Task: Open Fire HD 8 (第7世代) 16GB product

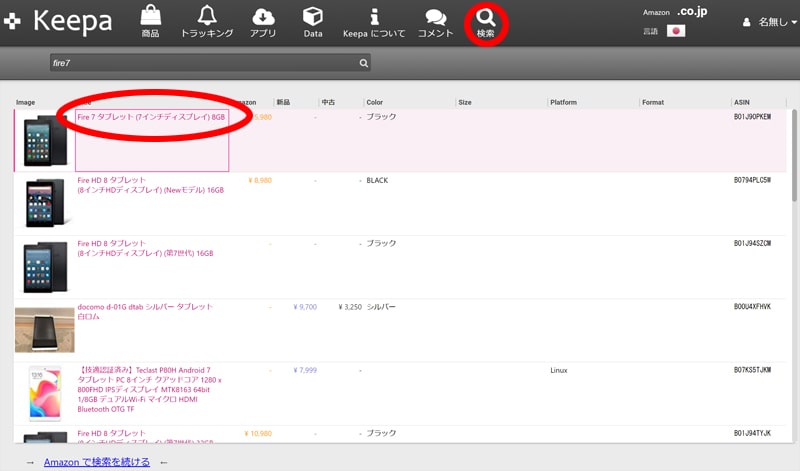Action: coord(145,248)
